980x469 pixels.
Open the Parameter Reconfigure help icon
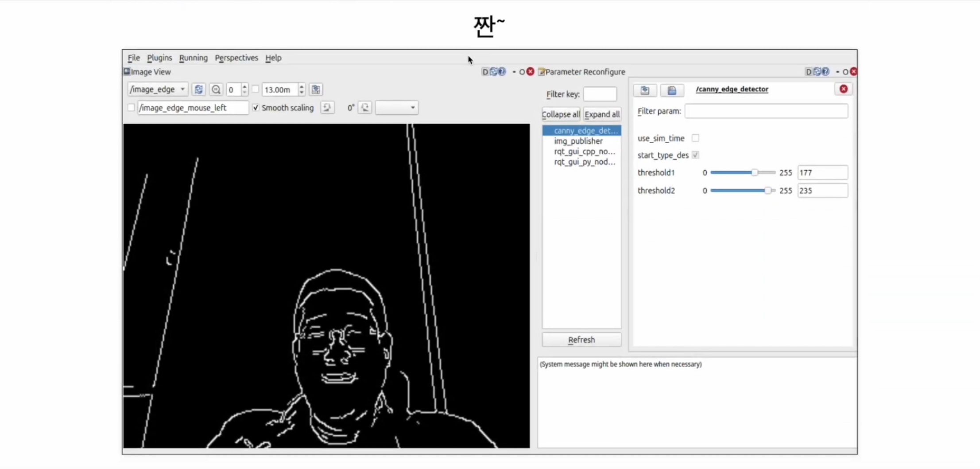(x=825, y=72)
